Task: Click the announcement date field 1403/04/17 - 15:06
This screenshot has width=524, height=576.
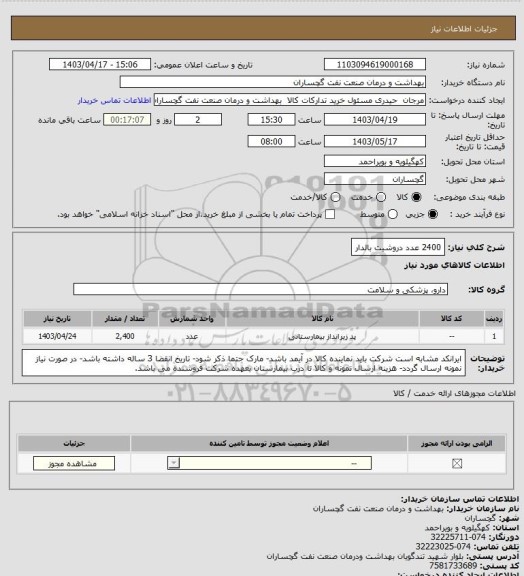Action: pos(100,64)
